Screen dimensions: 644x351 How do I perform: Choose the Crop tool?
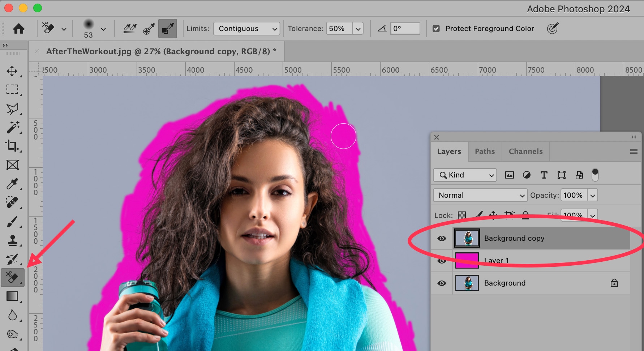12,146
